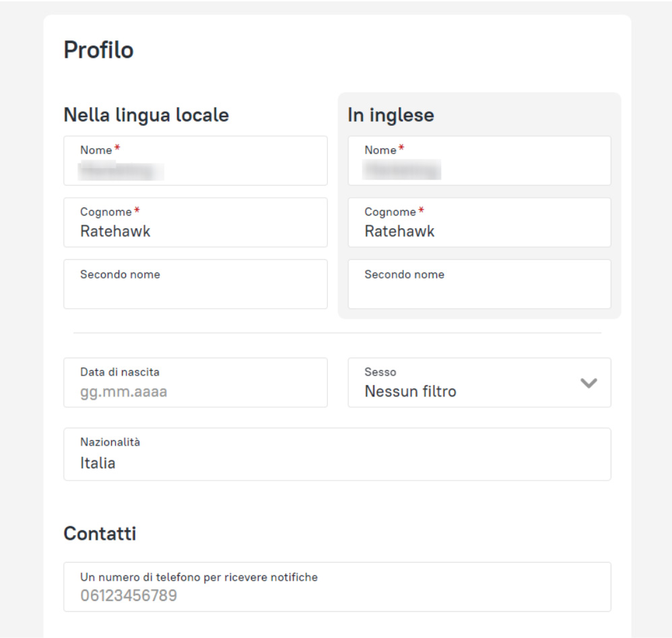Viewport: 672px width, 638px height.
Task: Click the Nella lingua locale section heading
Action: [x=146, y=115]
